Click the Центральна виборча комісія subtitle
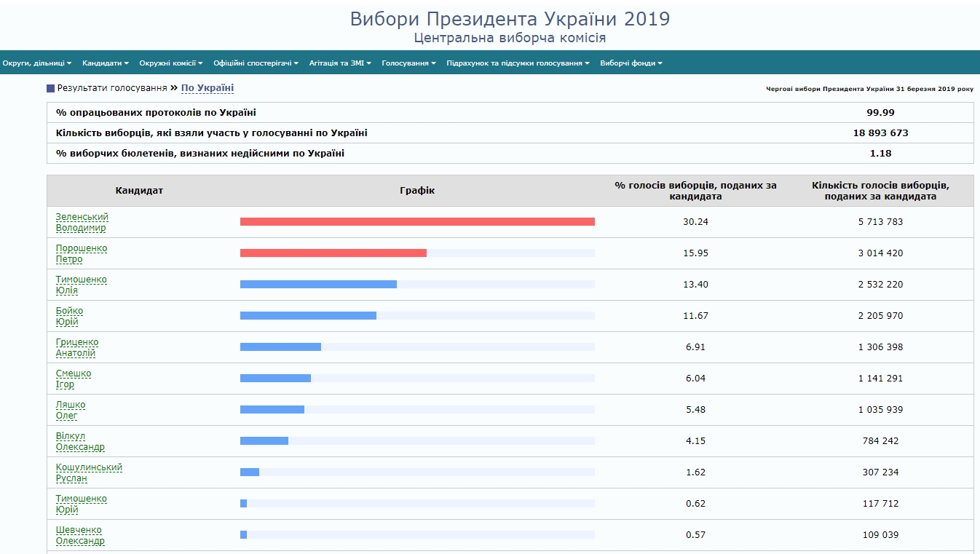Image resolution: width=980 pixels, height=554 pixels. coord(510,38)
